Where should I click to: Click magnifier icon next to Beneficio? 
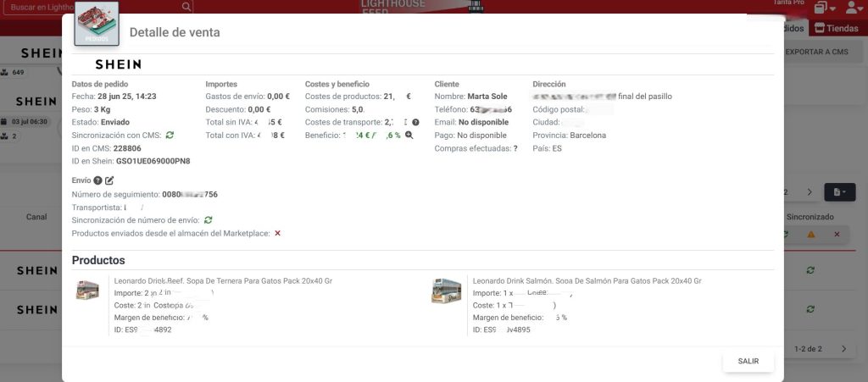click(409, 135)
